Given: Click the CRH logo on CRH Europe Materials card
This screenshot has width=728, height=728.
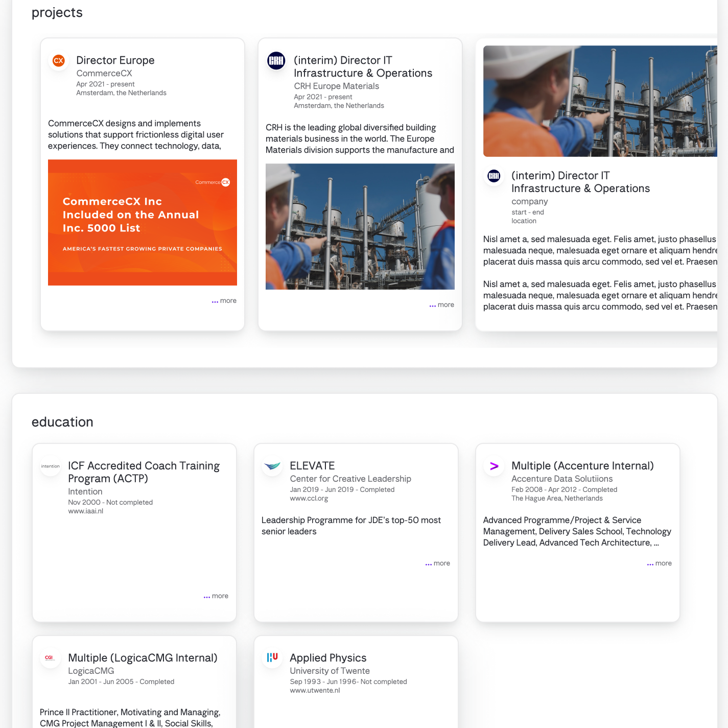Looking at the screenshot, I should click(276, 61).
